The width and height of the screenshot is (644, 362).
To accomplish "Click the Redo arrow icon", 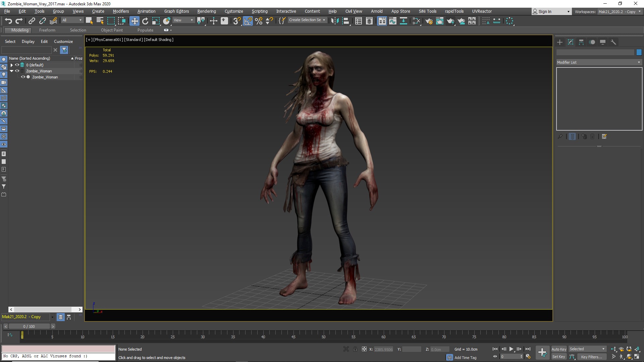I will pyautogui.click(x=19, y=21).
